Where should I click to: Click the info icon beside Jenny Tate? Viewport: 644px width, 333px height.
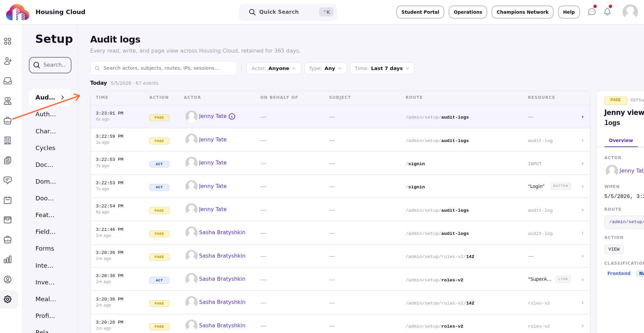tap(232, 116)
